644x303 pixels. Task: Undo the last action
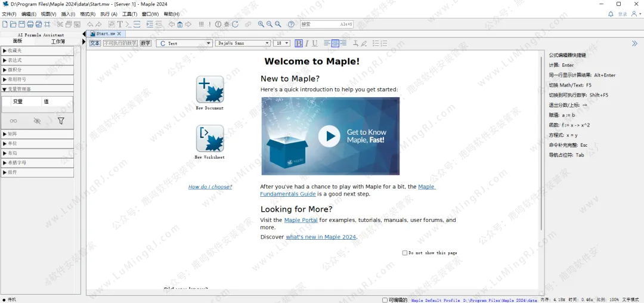pos(90,24)
